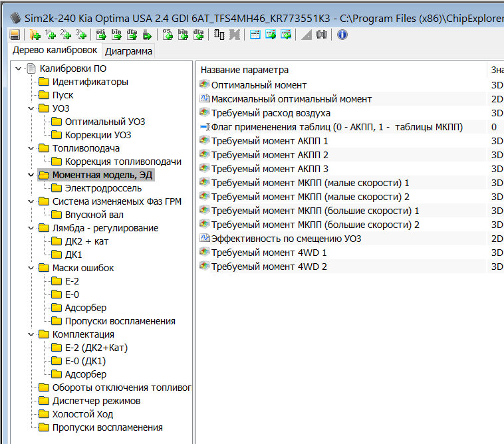
Task: Select 'Эффективность по смещению УОЗ' parameter
Action: 286,239
